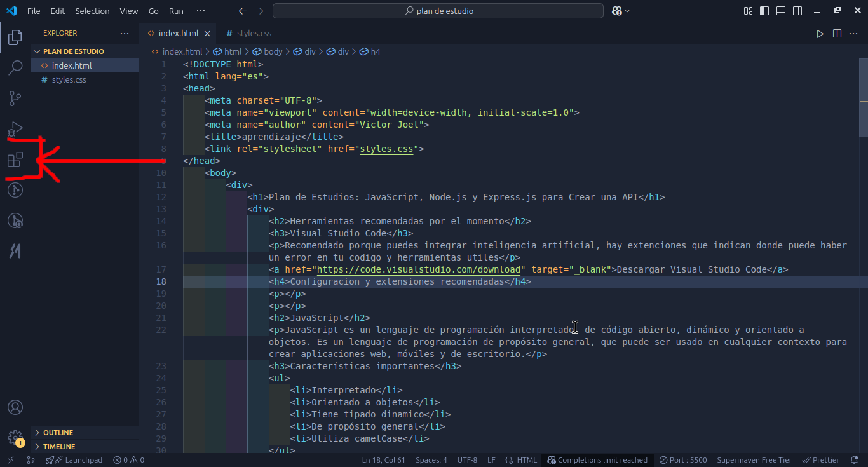
Task: Click the Prettier status bar item
Action: pyautogui.click(x=821, y=460)
